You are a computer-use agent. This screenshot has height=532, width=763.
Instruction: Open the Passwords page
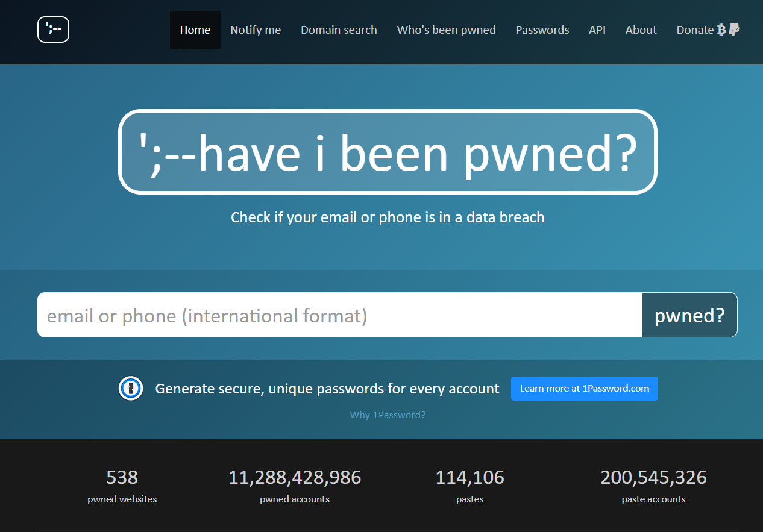click(542, 30)
